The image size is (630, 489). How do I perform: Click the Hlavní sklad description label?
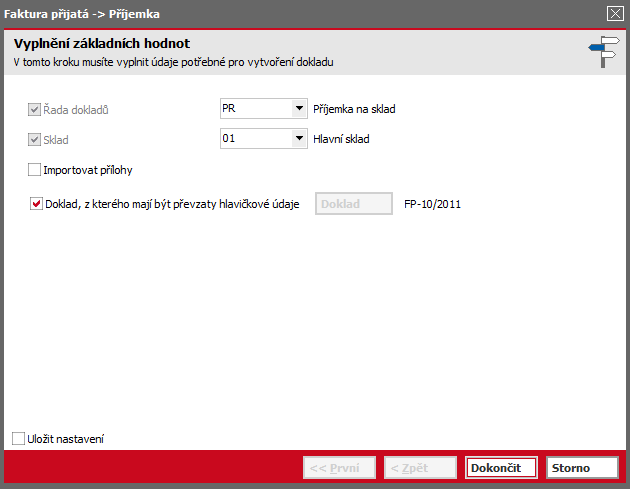[x=341, y=139]
